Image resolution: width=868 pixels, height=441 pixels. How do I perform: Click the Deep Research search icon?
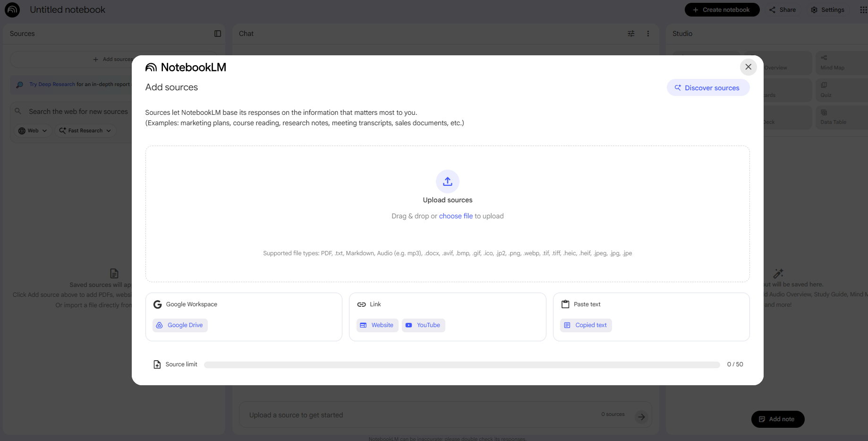pos(20,85)
